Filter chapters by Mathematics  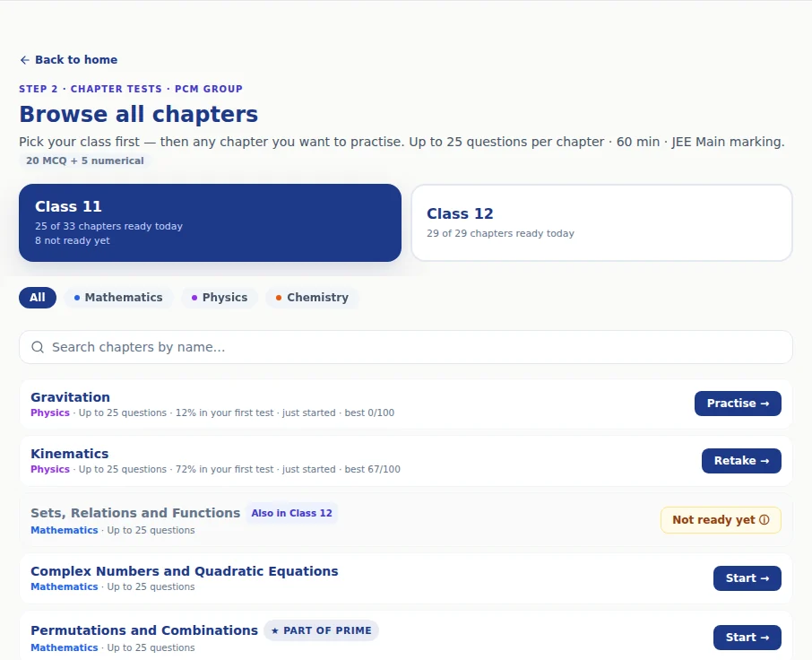(x=118, y=298)
